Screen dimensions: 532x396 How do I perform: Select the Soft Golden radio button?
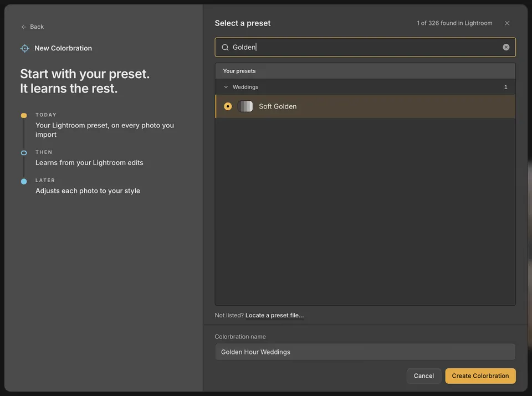coord(228,106)
